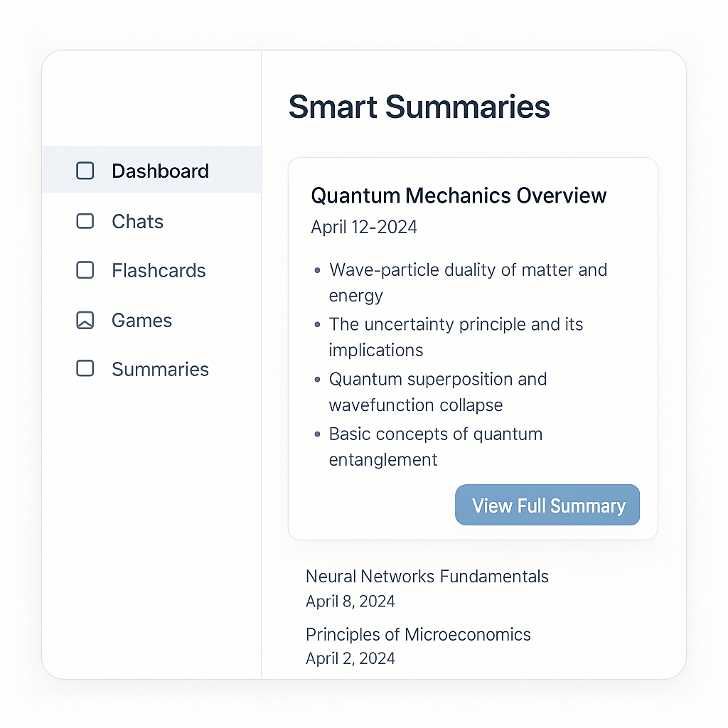Select the Quantum Mechanics Overview title
Screen dimensions: 728x728
(459, 196)
